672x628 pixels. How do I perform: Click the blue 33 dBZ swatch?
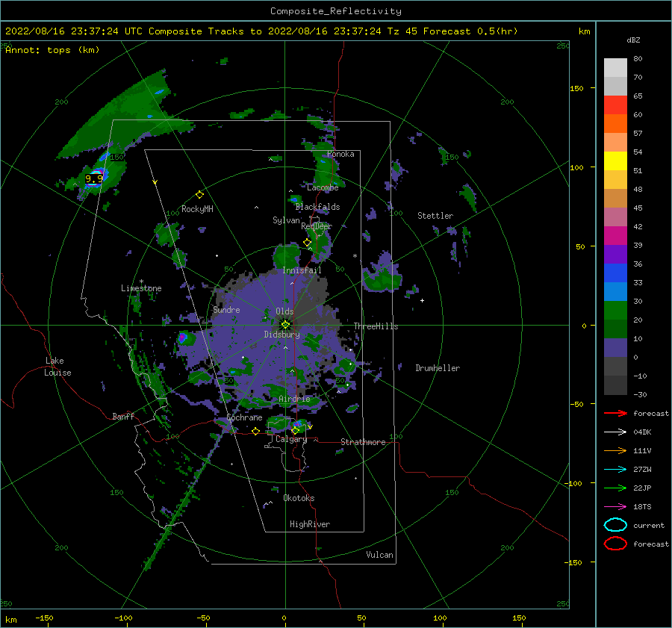(615, 273)
